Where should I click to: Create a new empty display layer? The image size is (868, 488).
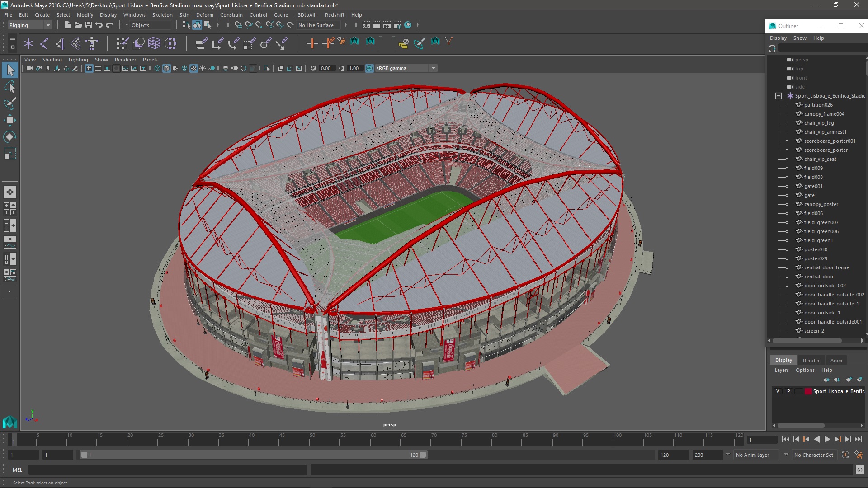click(x=849, y=380)
